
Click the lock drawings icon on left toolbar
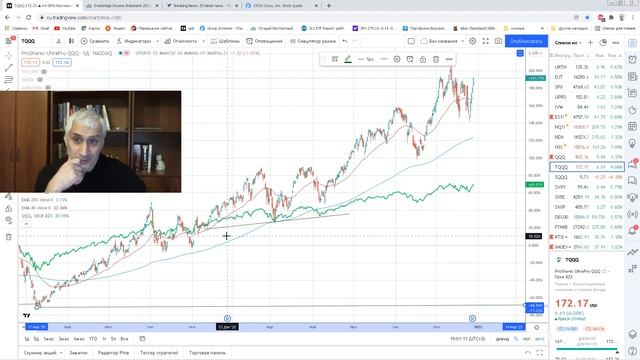point(9,209)
